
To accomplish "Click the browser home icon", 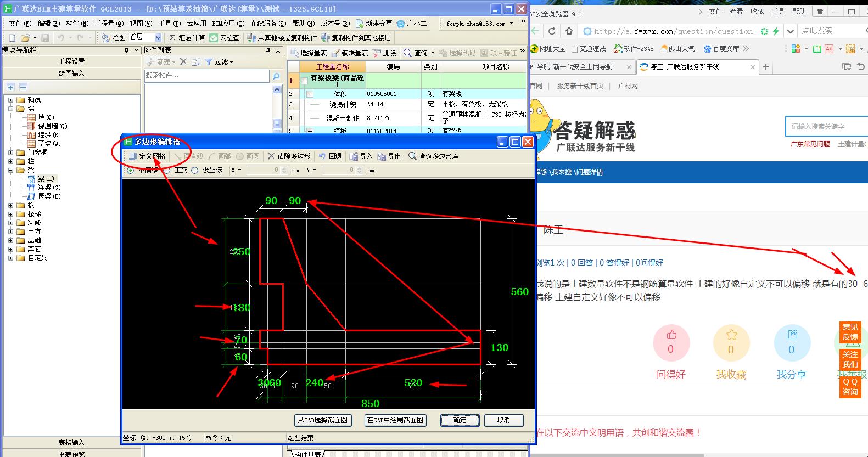I will point(569,31).
